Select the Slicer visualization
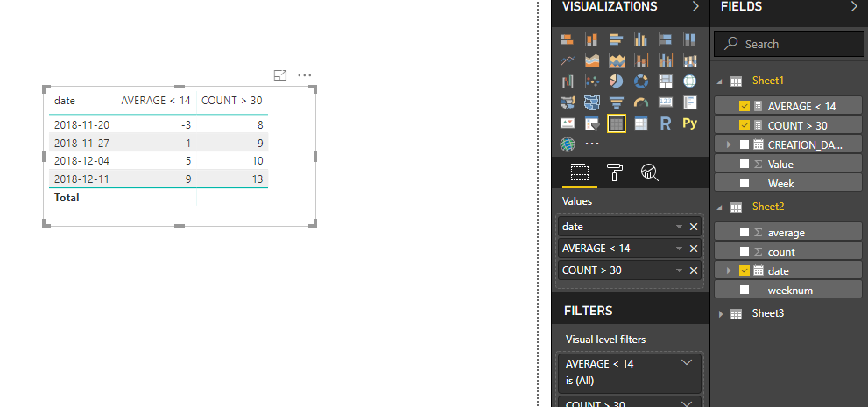Image resolution: width=868 pixels, height=407 pixels. pyautogui.click(x=592, y=124)
